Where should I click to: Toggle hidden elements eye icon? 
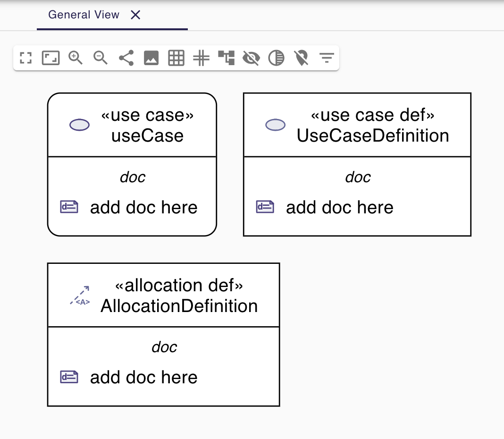point(251,58)
